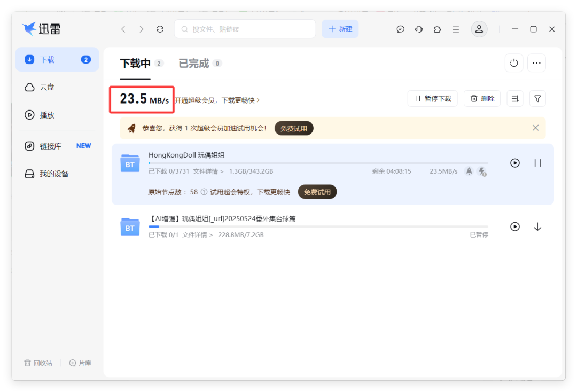The image size is (577, 392).
Task: Open the three-dot more options button
Action: click(x=536, y=63)
